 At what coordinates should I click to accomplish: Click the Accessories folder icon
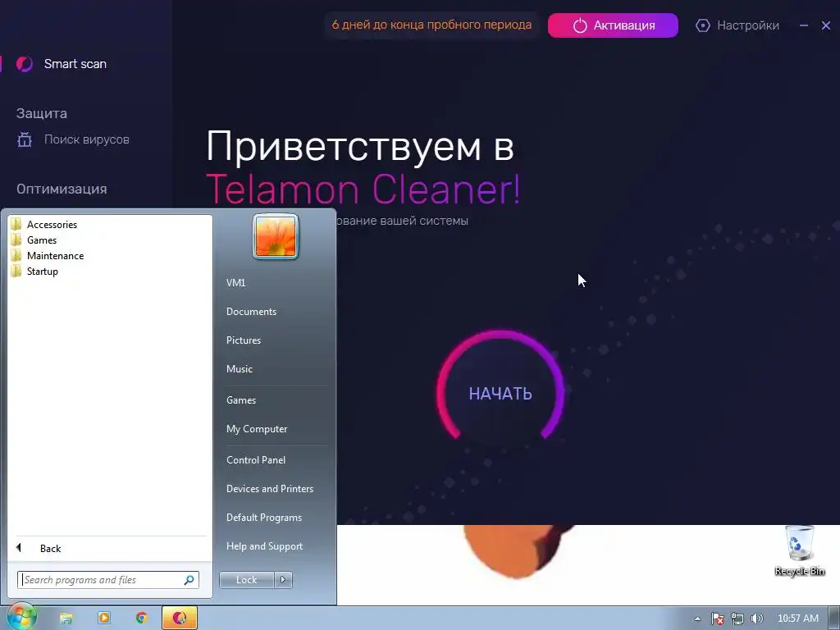tap(16, 224)
